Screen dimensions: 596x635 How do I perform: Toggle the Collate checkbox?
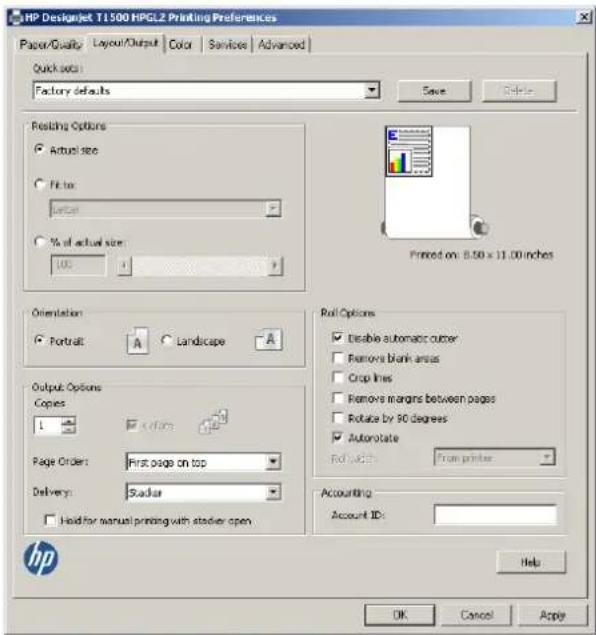pos(132,425)
